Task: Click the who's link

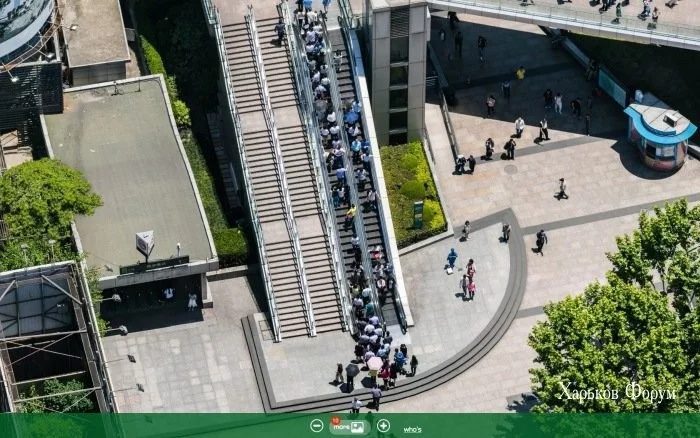Action: coord(412,430)
